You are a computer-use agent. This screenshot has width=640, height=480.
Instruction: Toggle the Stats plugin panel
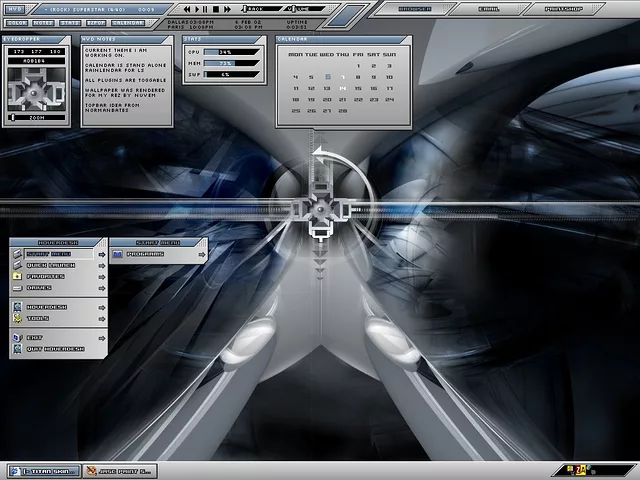pos(69,21)
